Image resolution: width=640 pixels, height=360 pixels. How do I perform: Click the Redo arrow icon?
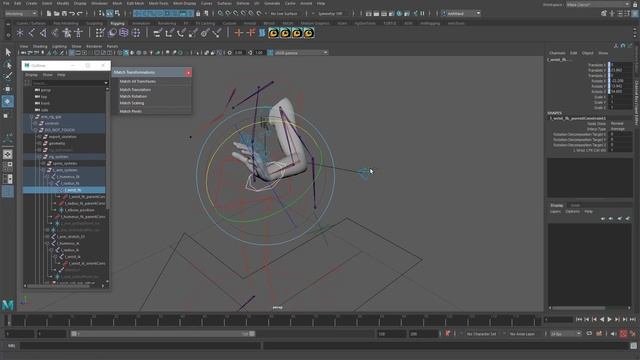tap(80, 13)
